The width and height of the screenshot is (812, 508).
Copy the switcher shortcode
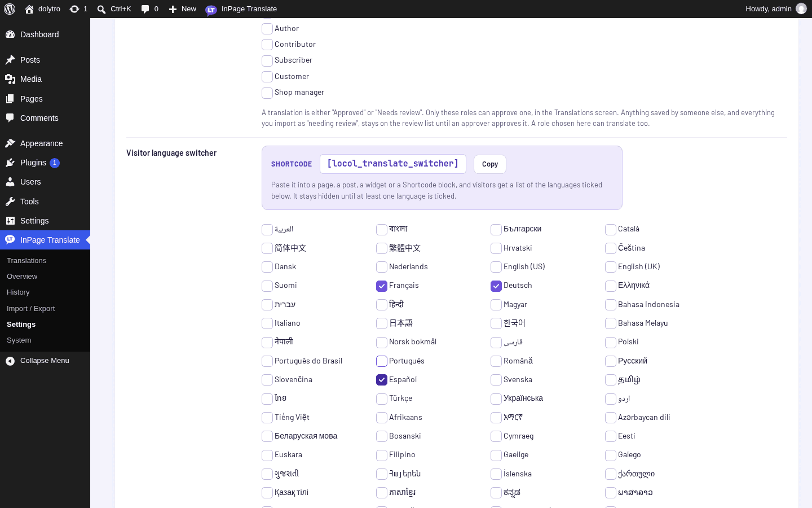coord(490,164)
